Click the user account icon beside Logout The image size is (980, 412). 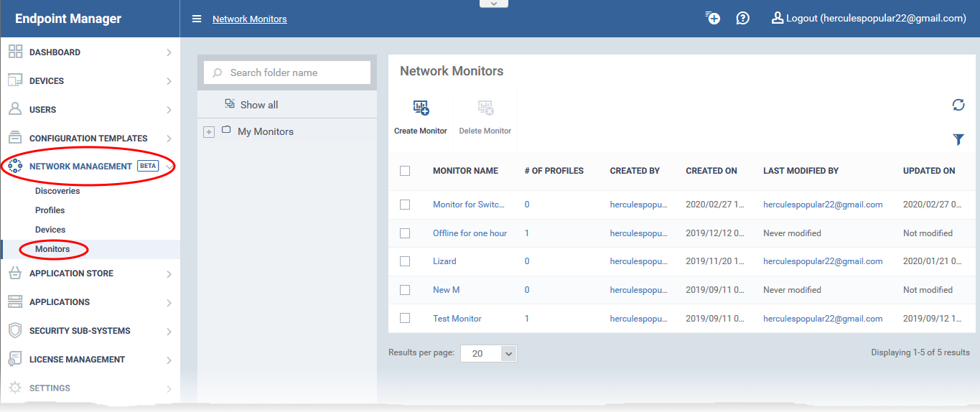777,18
